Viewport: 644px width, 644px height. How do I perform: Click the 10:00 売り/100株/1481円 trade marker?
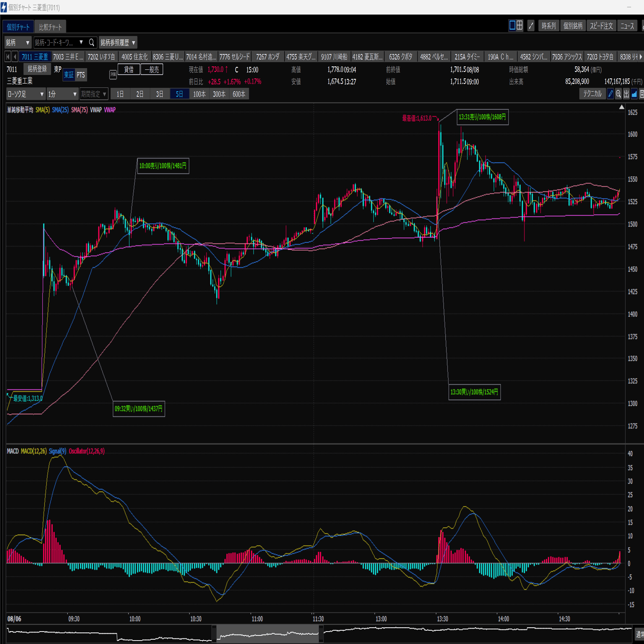pyautogui.click(x=163, y=166)
